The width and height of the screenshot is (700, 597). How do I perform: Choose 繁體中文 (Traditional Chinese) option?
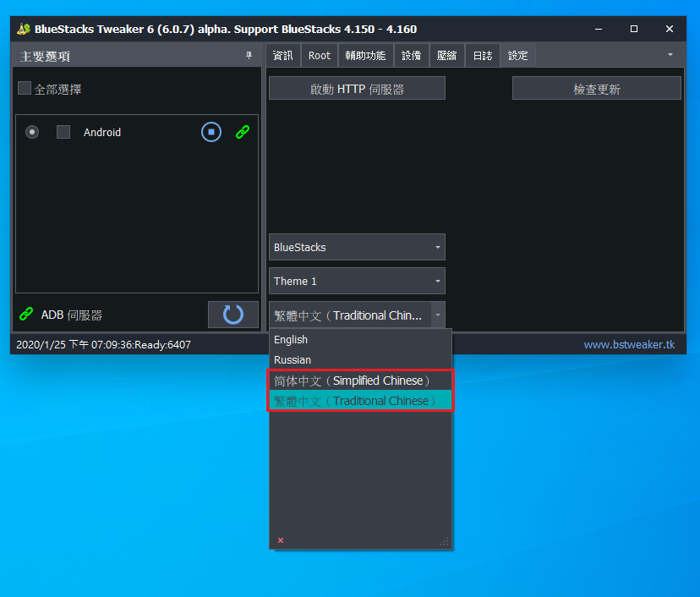point(360,401)
